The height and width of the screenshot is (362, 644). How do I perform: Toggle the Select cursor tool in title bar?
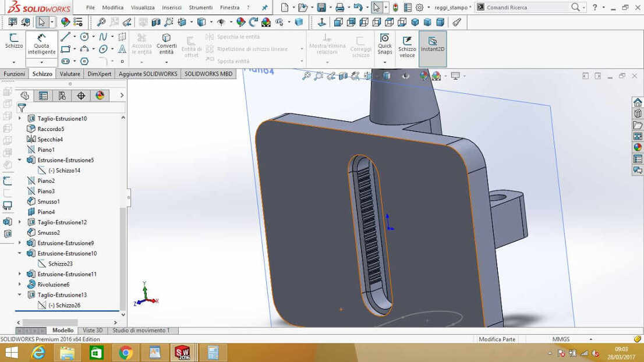[x=377, y=8]
